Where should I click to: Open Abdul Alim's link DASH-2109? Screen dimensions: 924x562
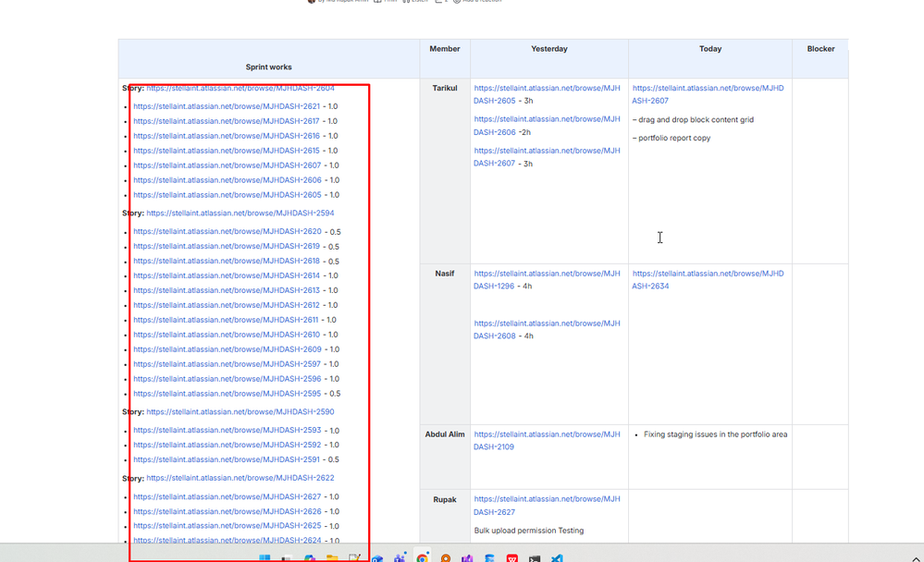pyautogui.click(x=547, y=440)
